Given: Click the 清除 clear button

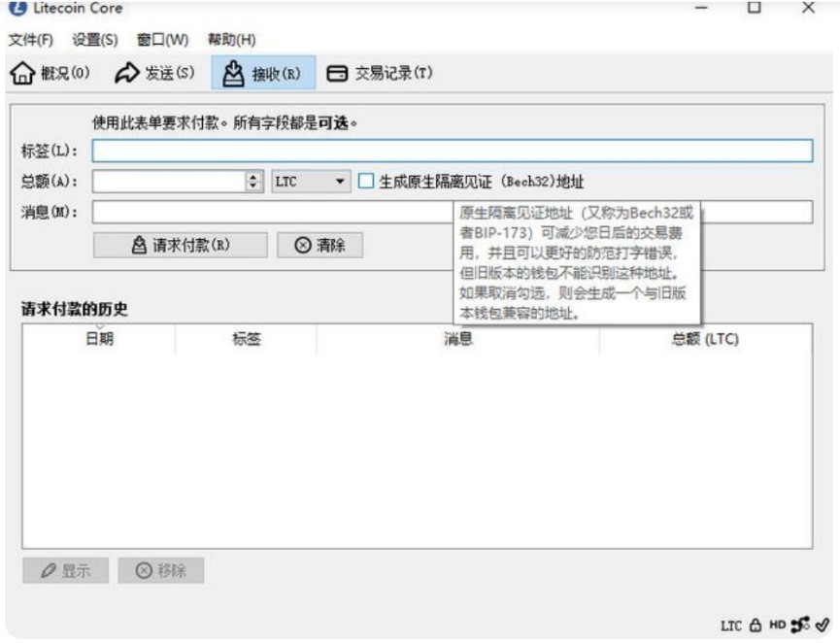Looking at the screenshot, I should click(319, 245).
